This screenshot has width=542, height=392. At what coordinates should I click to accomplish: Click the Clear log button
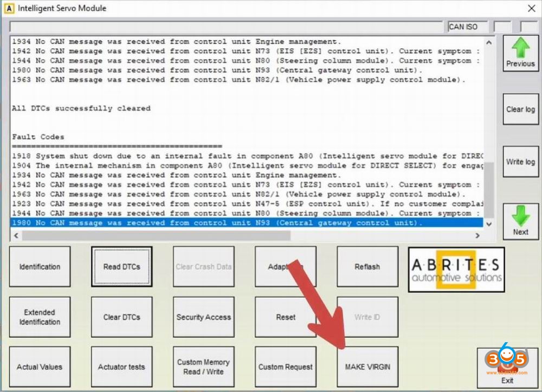pos(520,110)
